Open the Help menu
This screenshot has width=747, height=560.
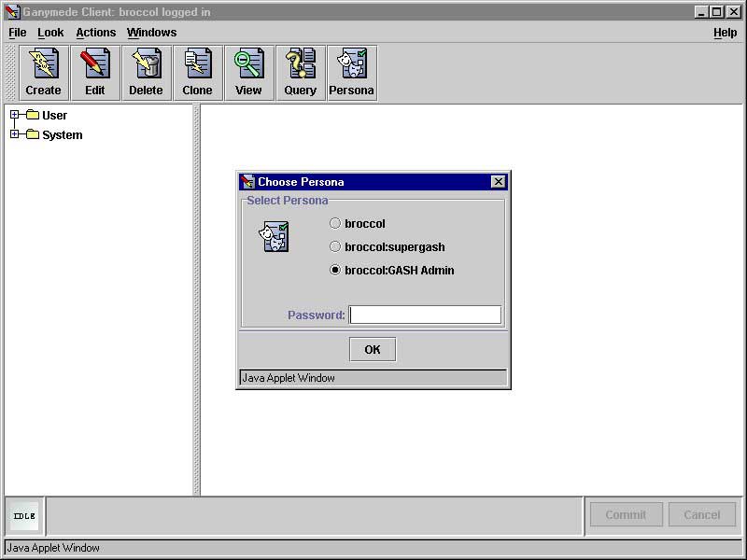click(x=725, y=33)
